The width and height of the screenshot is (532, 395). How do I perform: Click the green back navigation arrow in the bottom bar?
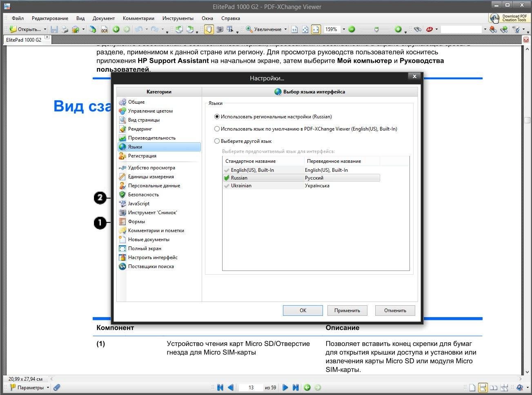point(307,388)
